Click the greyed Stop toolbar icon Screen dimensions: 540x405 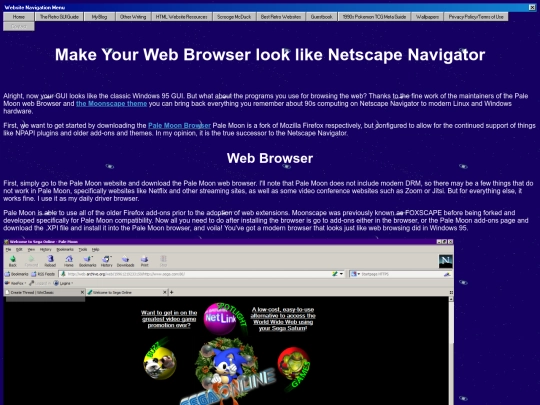point(163,259)
